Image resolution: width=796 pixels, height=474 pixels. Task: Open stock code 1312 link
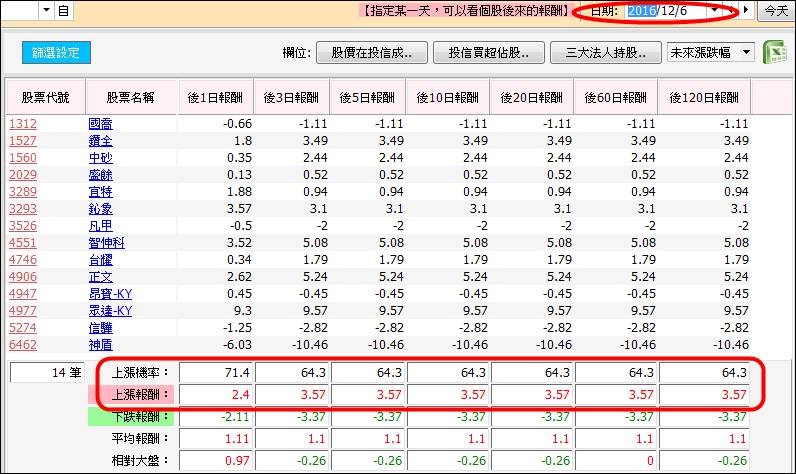click(x=23, y=124)
